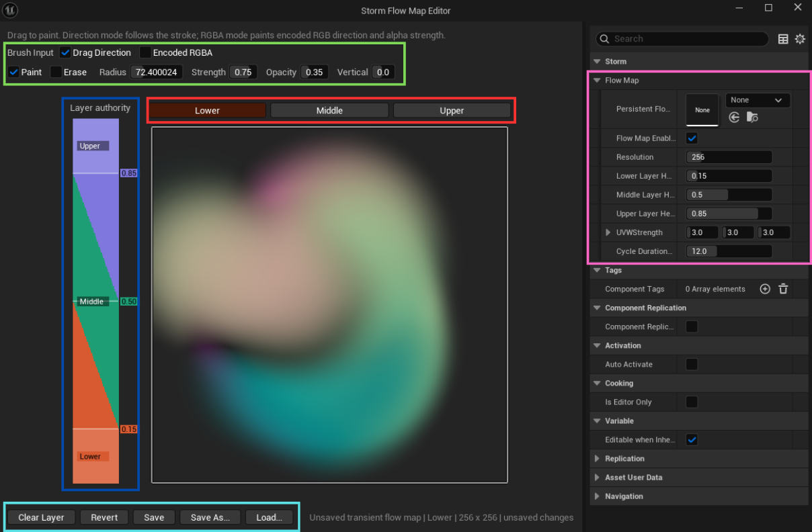Image resolution: width=812 pixels, height=532 pixels.
Task: Toggle the Drag Direction checkbox
Action: coord(65,52)
